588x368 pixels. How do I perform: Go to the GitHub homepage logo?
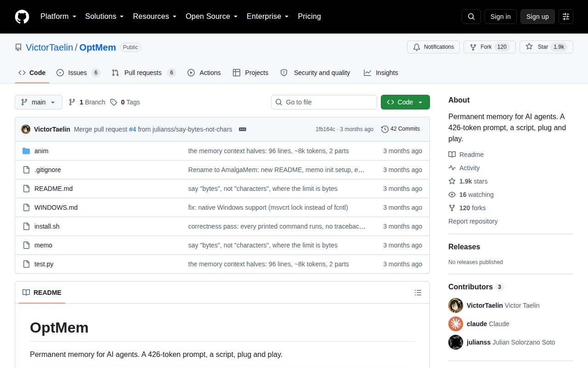point(22,17)
